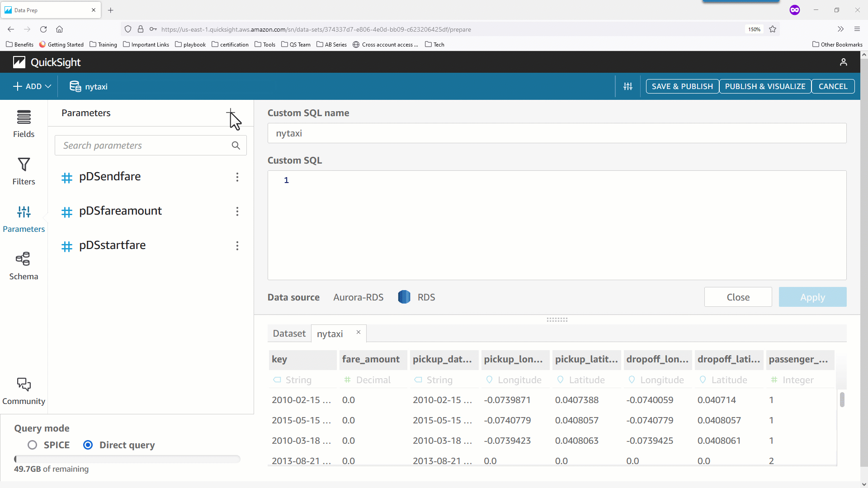The image size is (868, 488).
Task: Select the nytaxi preview tab
Action: tap(330, 333)
